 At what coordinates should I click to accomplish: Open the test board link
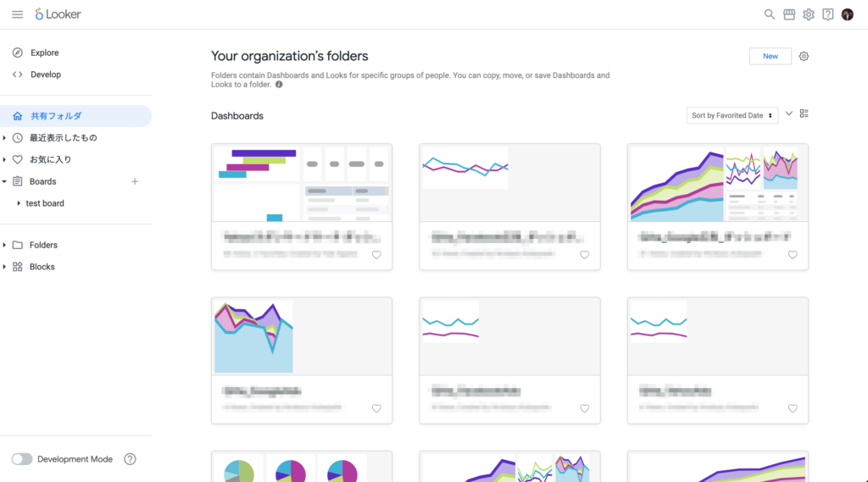pyautogui.click(x=45, y=203)
